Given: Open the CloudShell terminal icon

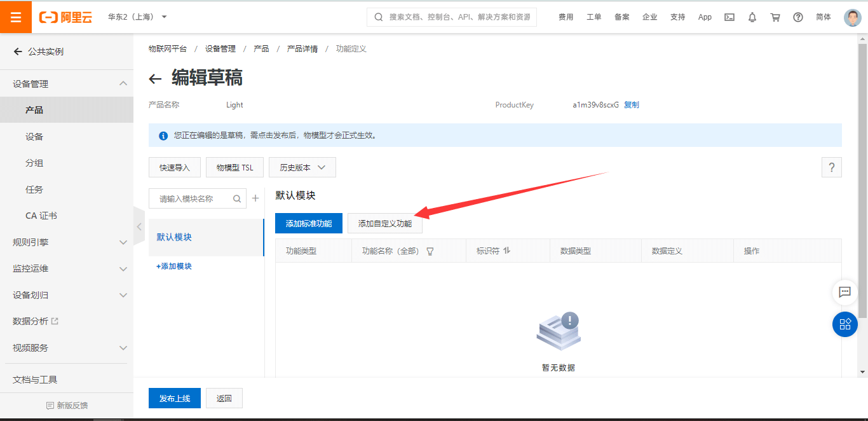Looking at the screenshot, I should point(729,17).
